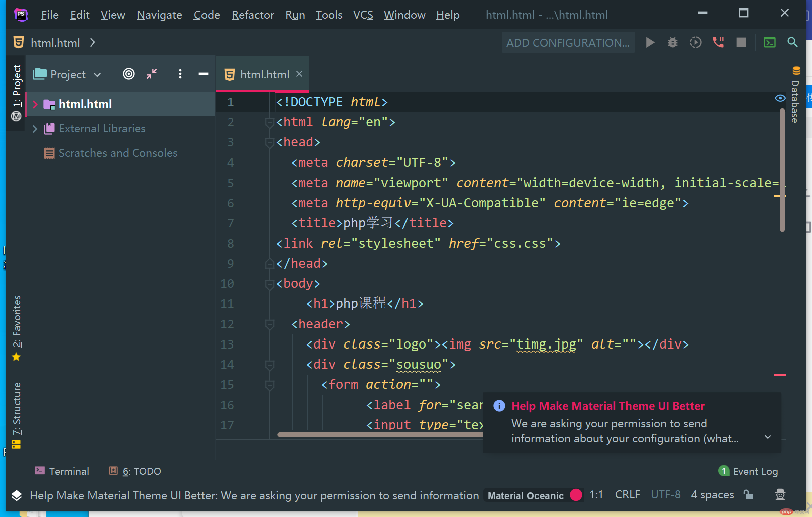Click the editor horizontal scrollbar

pos(380,435)
